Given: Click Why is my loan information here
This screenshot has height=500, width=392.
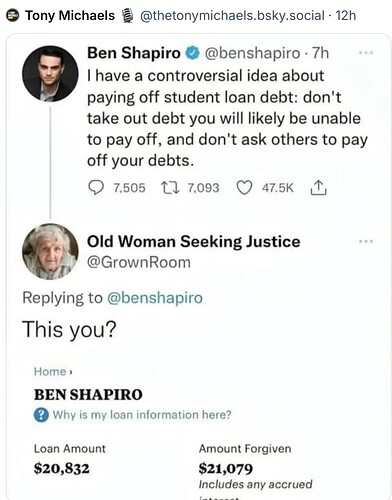Looking at the screenshot, I should pyautogui.click(x=142, y=415).
